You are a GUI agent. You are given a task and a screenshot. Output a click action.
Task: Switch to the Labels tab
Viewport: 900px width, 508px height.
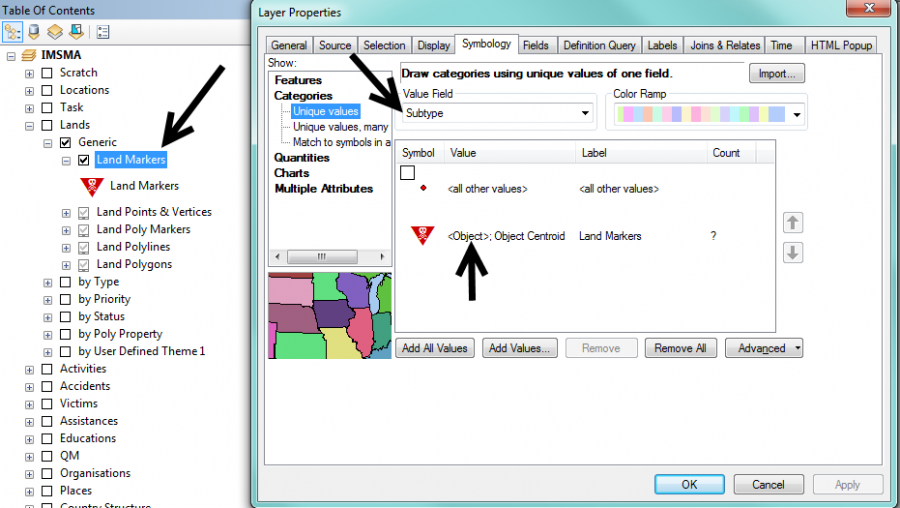[662, 45]
